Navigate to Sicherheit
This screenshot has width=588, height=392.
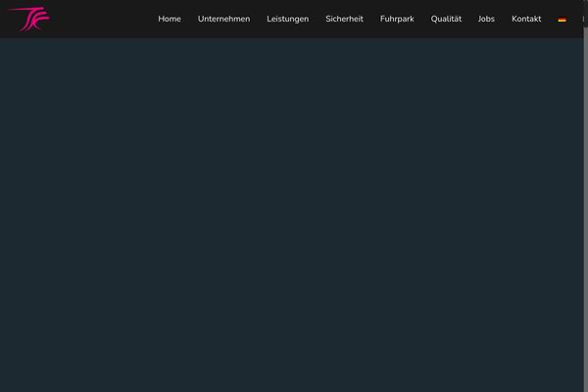(344, 19)
